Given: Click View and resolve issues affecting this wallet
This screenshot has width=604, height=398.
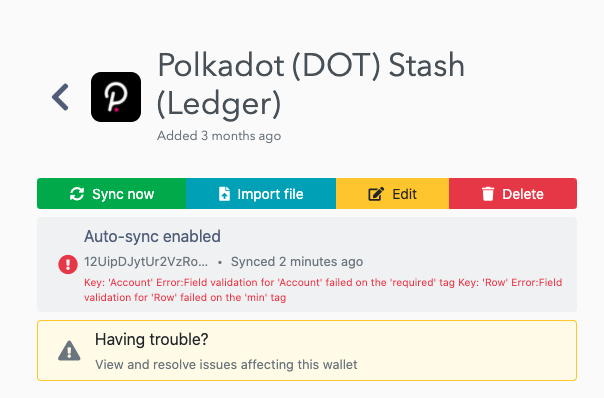Looking at the screenshot, I should (226, 364).
